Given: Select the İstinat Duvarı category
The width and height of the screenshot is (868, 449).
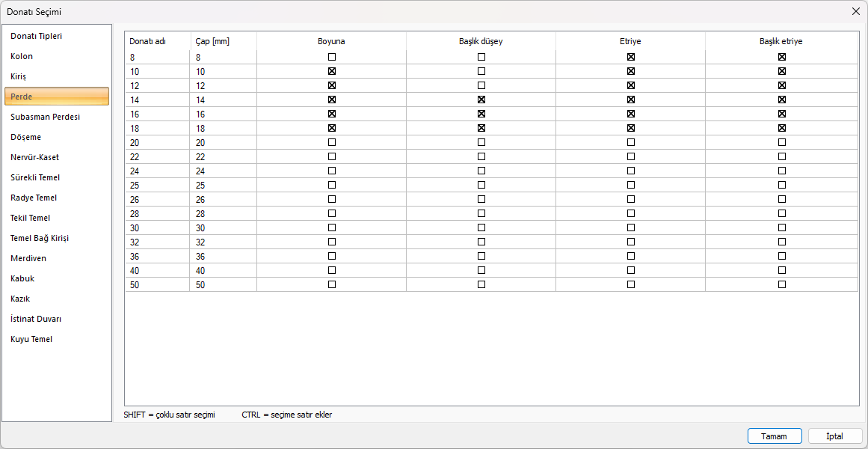Looking at the screenshot, I should [x=36, y=319].
